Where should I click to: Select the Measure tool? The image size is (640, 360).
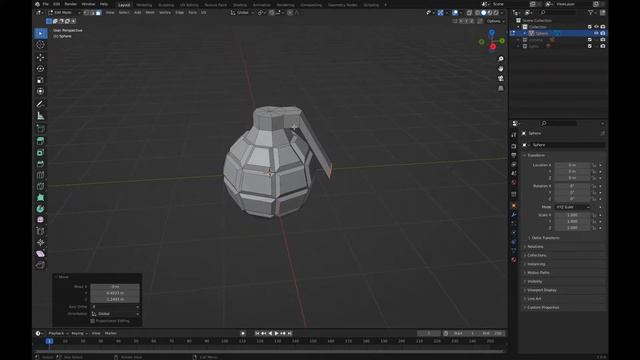pyautogui.click(x=40, y=116)
